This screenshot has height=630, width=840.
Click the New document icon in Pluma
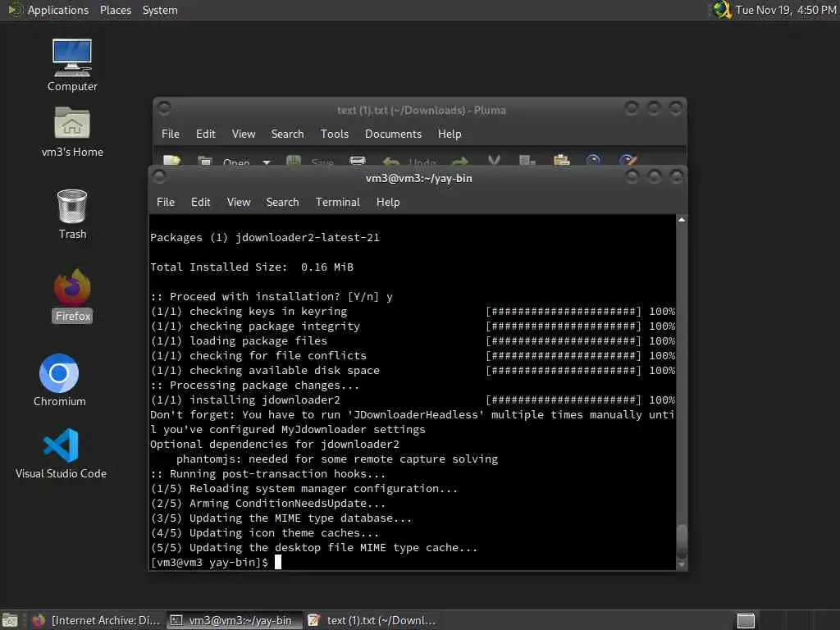[171, 160]
